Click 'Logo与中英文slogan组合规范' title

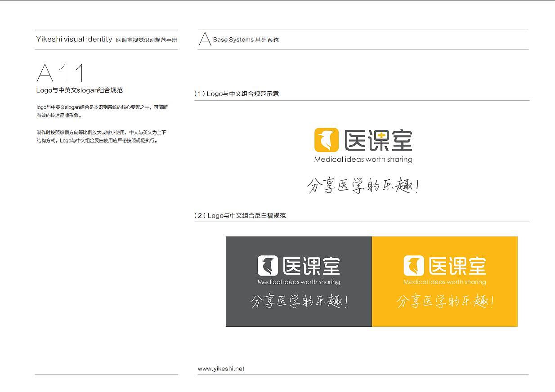tap(80, 90)
